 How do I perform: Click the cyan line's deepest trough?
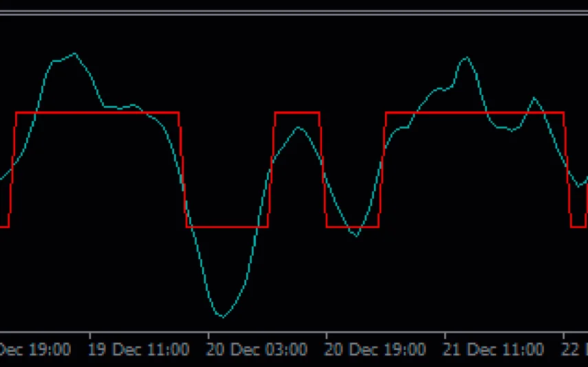(221, 316)
